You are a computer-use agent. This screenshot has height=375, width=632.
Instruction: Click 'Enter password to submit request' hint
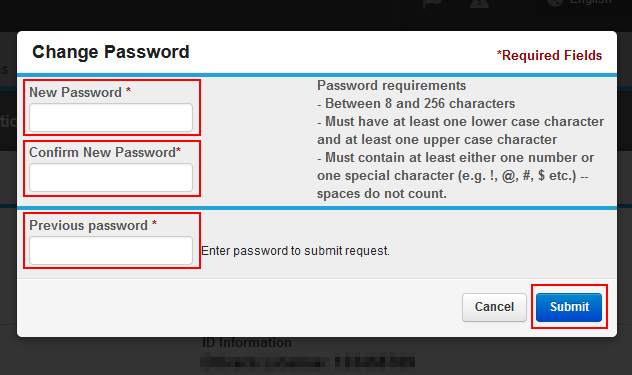[x=295, y=251]
